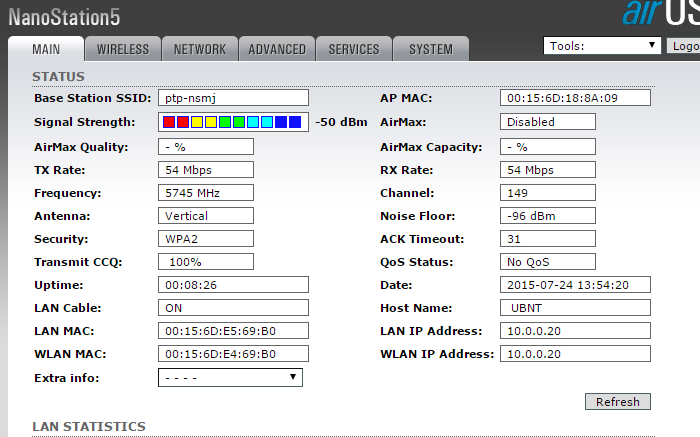The height and width of the screenshot is (437, 700).
Task: Switch to the WIRELESS tab
Action: (x=123, y=49)
